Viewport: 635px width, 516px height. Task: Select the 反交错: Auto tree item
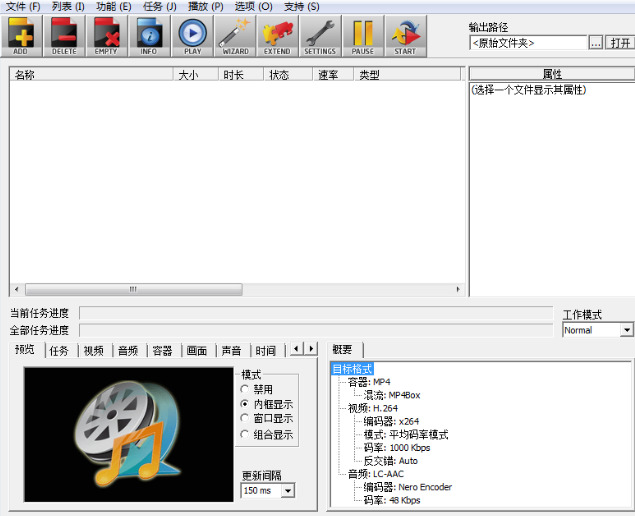[390, 461]
